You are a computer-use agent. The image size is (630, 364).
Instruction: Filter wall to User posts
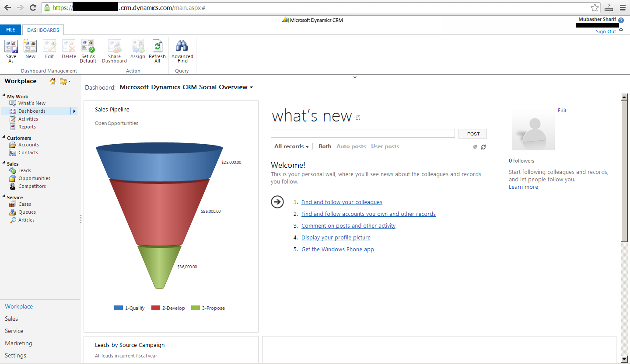[x=385, y=146]
